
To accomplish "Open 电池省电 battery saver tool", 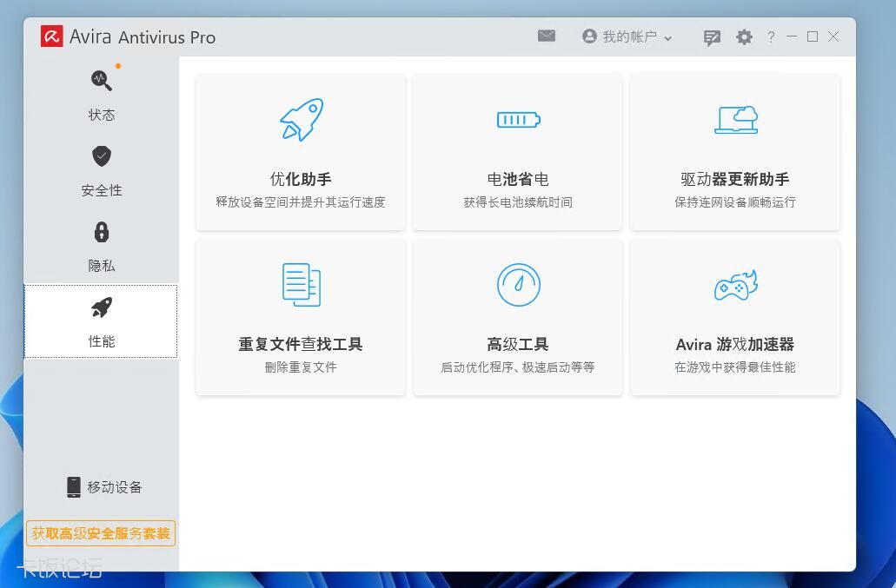I will [x=517, y=152].
